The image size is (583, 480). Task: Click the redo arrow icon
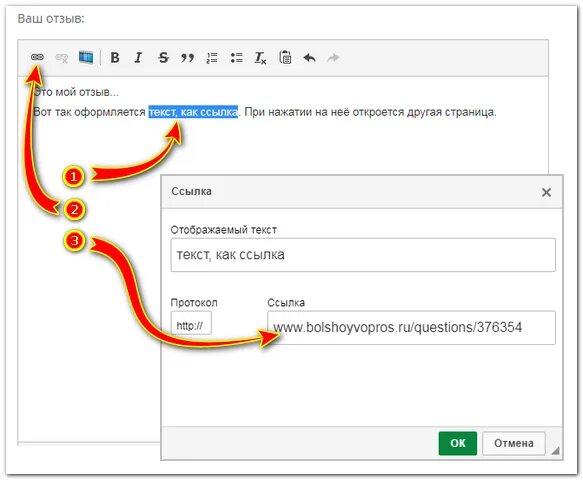pos(333,58)
